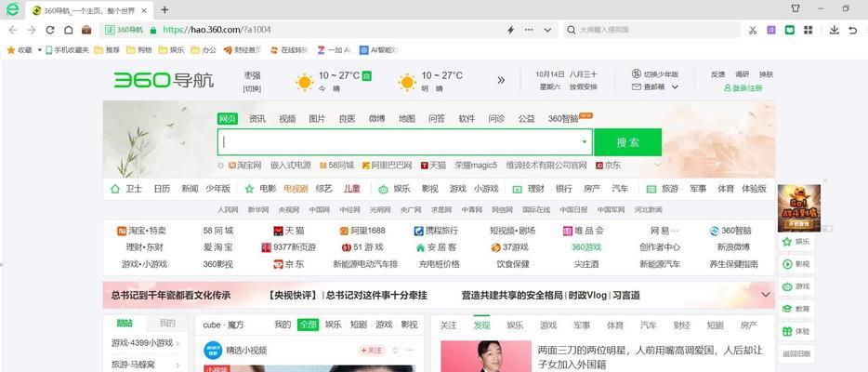
Task: Switch city with [切换] link
Action: (x=252, y=88)
